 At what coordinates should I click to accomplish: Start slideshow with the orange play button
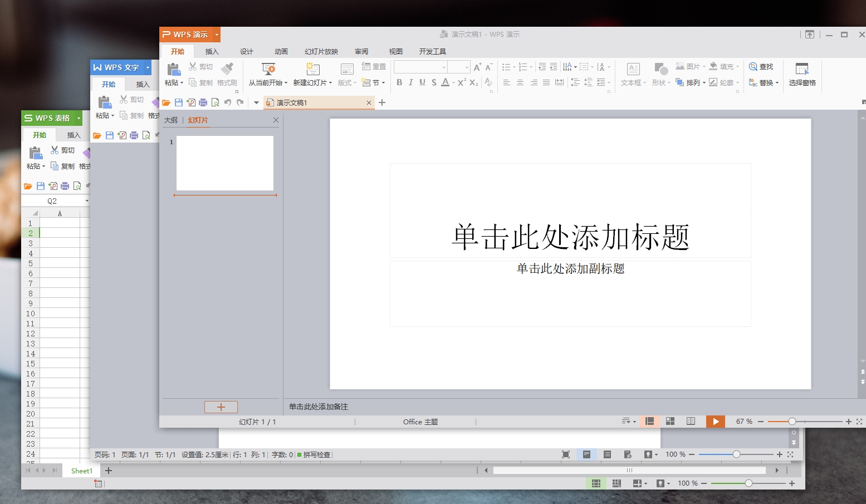click(716, 422)
